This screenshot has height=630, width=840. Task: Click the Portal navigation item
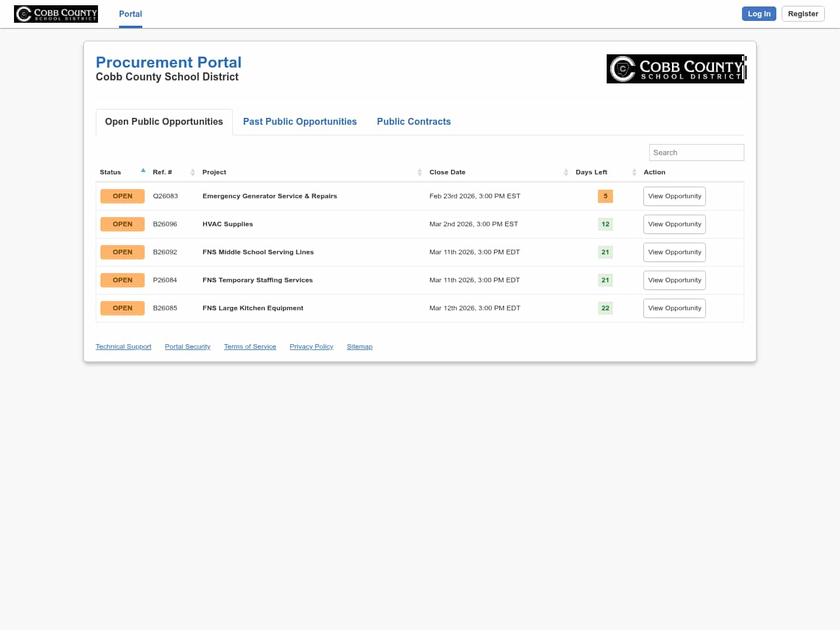(130, 14)
